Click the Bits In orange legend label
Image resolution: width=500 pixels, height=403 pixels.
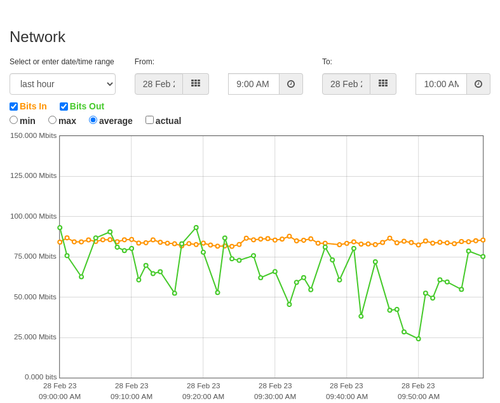[x=33, y=106]
